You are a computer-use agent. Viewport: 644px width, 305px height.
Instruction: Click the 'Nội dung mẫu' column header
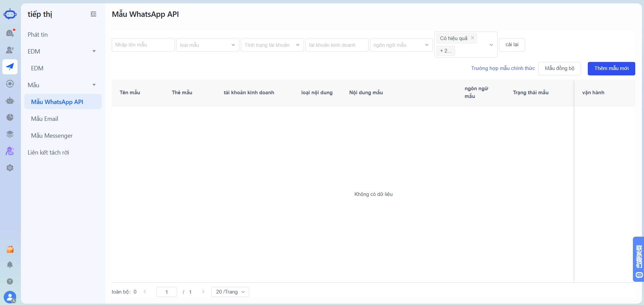(366, 93)
